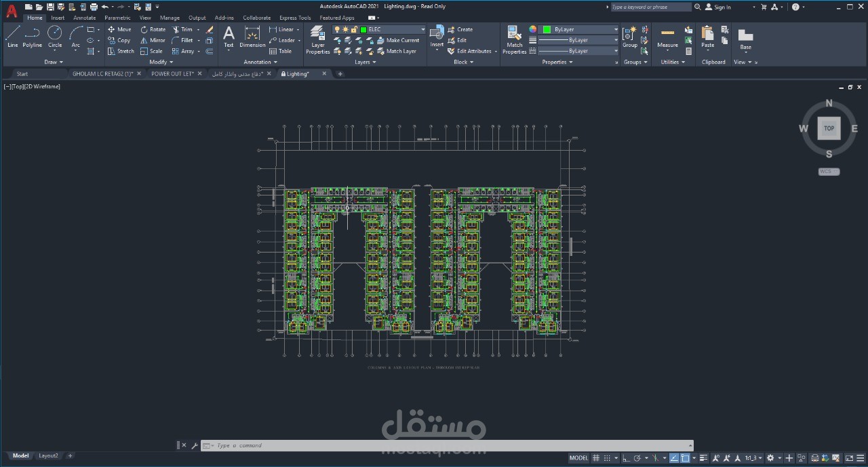Screen dimensions: 868x467
Task: Open the workspace switching gear
Action: point(770,458)
